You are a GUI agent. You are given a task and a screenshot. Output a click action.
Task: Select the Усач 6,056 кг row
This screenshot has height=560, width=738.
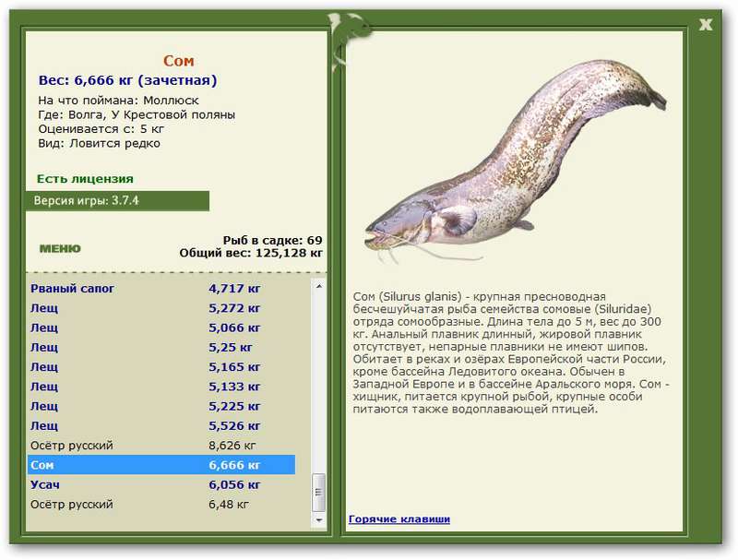(161, 484)
